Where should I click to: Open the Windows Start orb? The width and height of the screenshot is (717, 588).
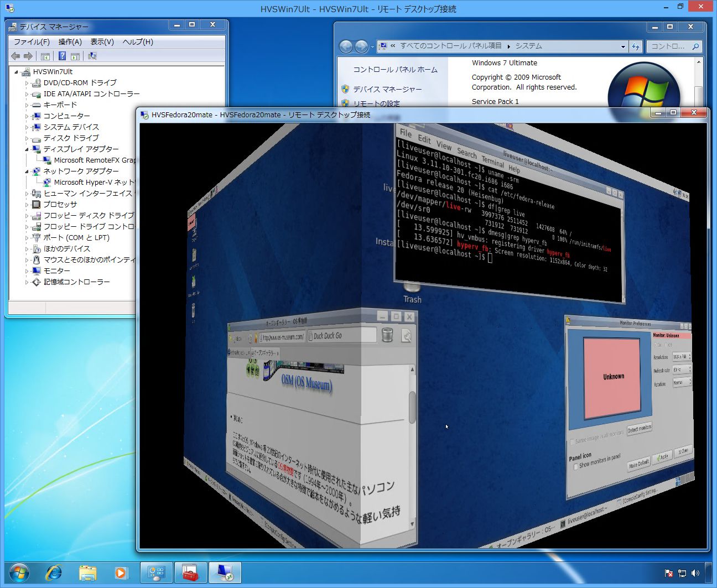pyautogui.click(x=19, y=573)
